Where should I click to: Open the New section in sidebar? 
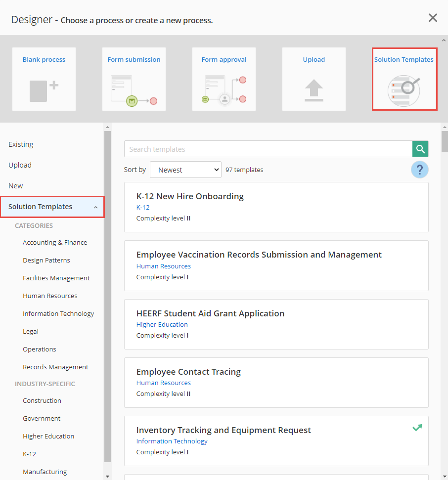click(x=15, y=185)
